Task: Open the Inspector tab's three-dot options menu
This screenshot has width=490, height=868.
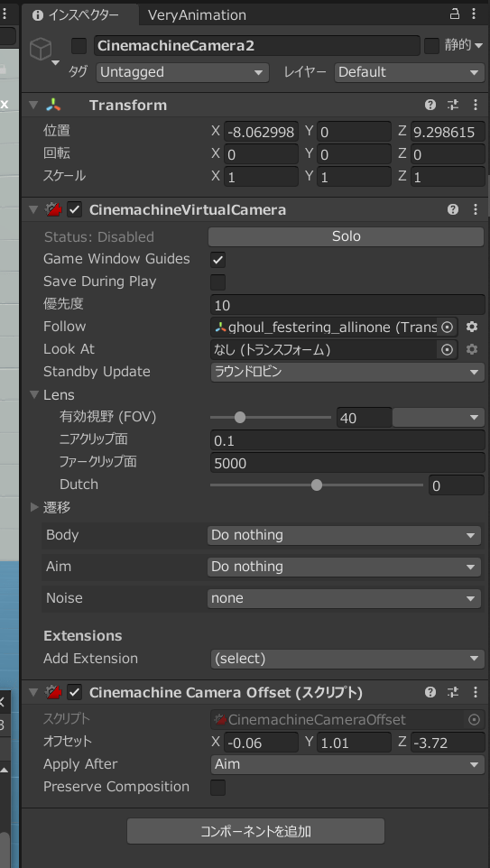Action: pyautogui.click(x=475, y=14)
